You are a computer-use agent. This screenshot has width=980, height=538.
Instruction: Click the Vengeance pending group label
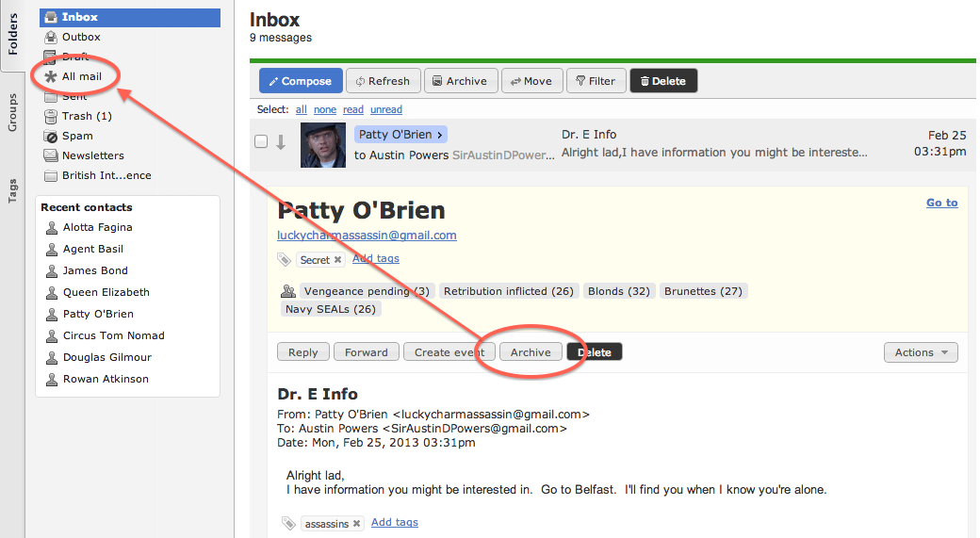coord(366,291)
